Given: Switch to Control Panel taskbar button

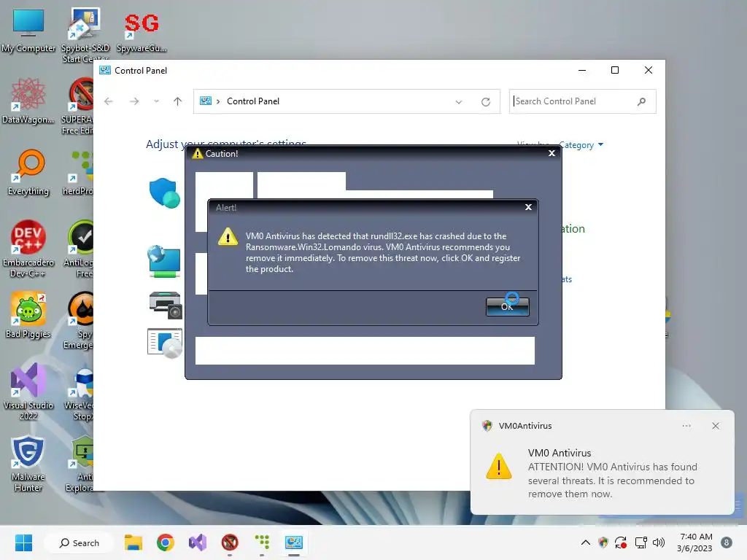Looking at the screenshot, I should click(x=294, y=542).
